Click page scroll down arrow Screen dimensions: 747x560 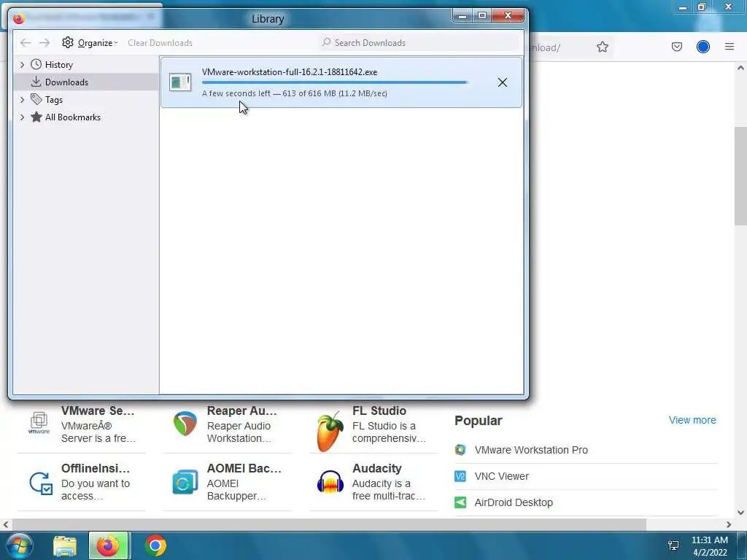(740, 513)
